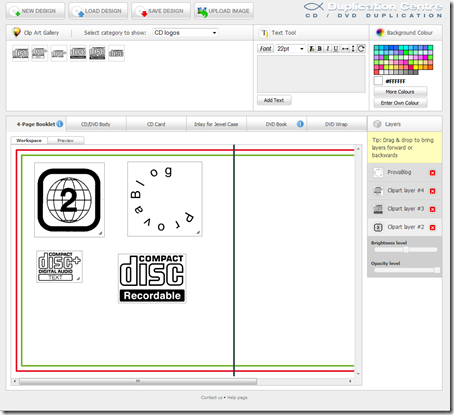
Task: Switch to the CD/DVD Body tab
Action: [96, 124]
